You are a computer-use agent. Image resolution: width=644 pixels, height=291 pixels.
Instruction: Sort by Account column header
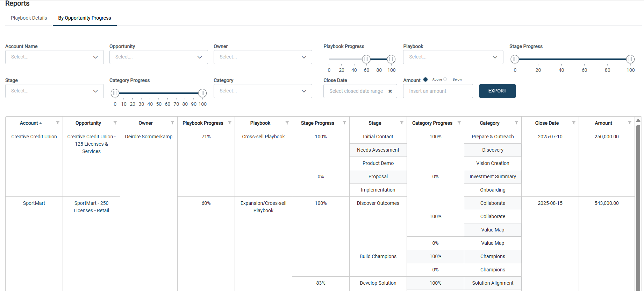[29, 123]
